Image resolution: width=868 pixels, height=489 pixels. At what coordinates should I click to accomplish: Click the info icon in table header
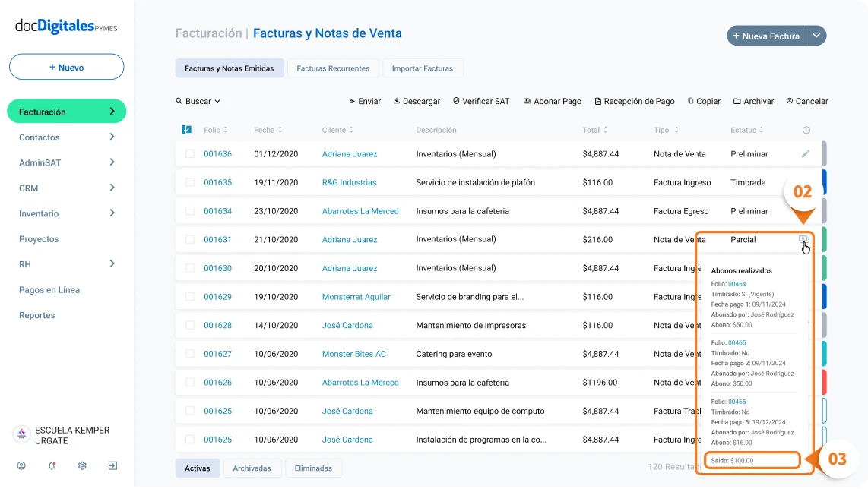click(x=806, y=131)
